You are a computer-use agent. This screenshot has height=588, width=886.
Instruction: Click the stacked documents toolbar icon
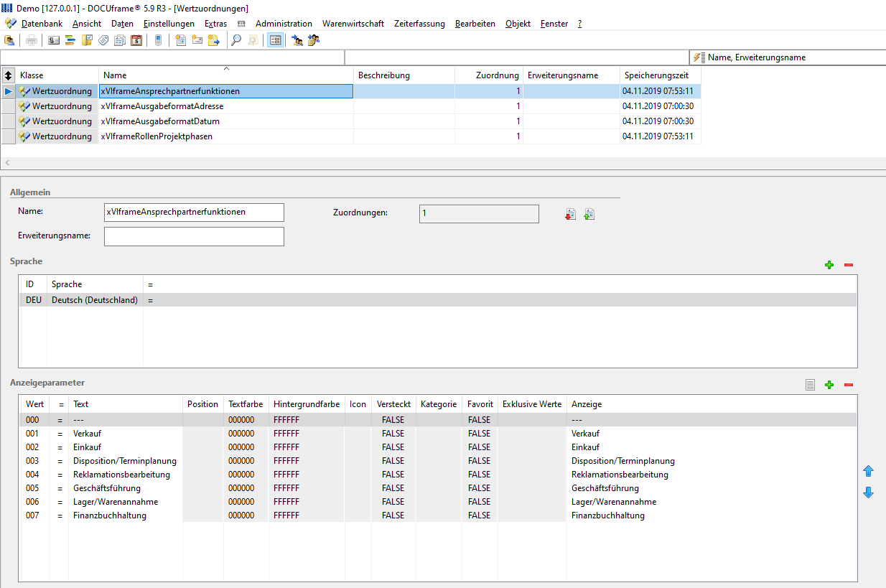click(x=120, y=40)
